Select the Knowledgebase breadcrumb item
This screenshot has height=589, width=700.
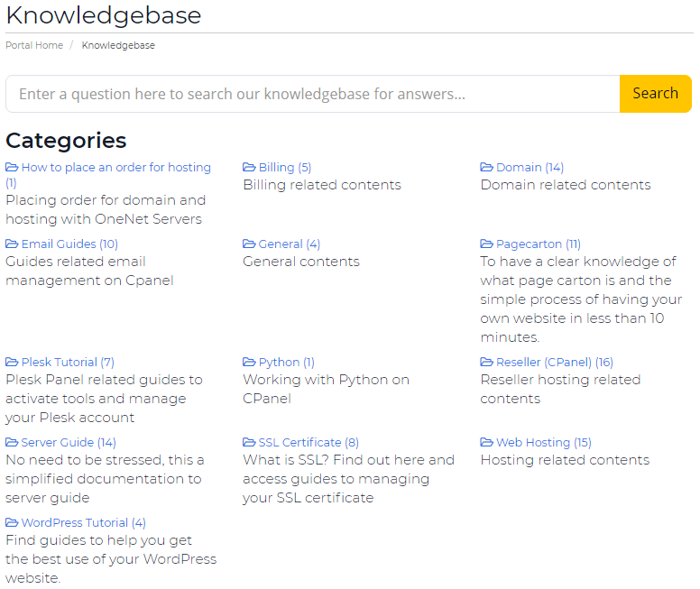click(x=118, y=45)
